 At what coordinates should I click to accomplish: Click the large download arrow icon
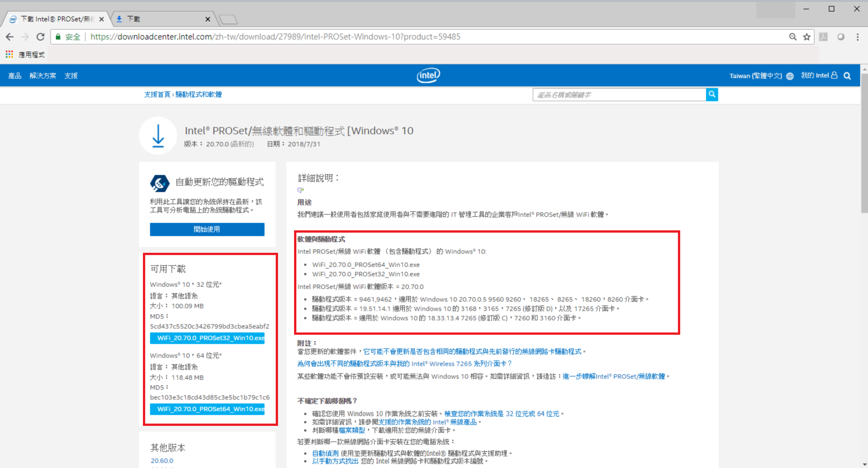tap(158, 136)
